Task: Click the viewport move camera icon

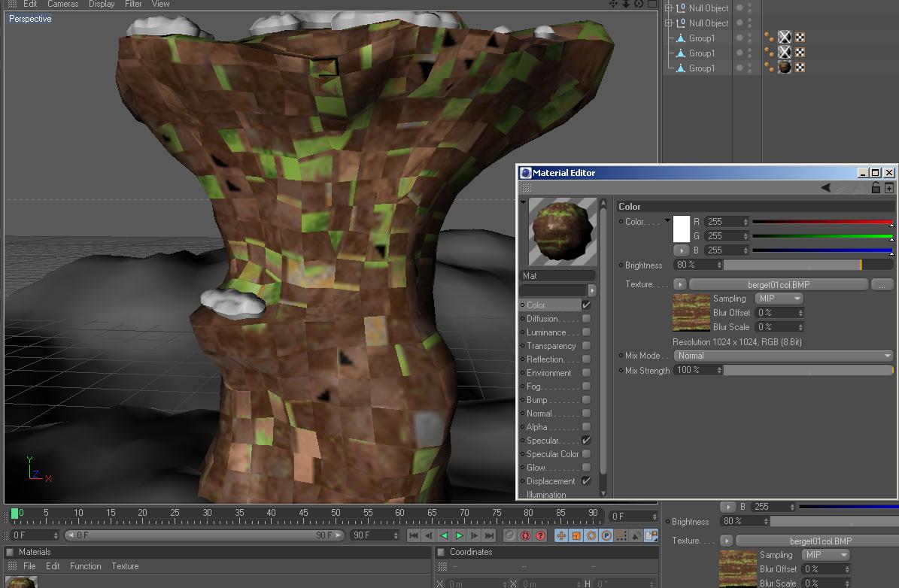Action: tap(613, 4)
